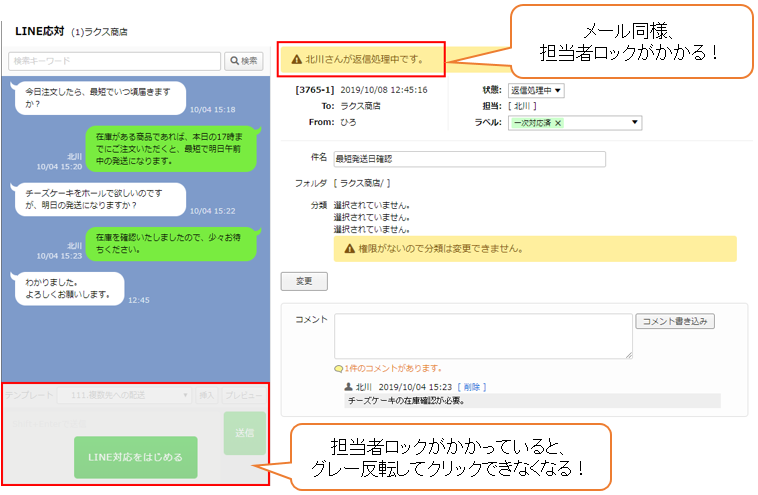The image size is (758, 495).
Task: Click the コメント書き込み button
Action: point(675,321)
